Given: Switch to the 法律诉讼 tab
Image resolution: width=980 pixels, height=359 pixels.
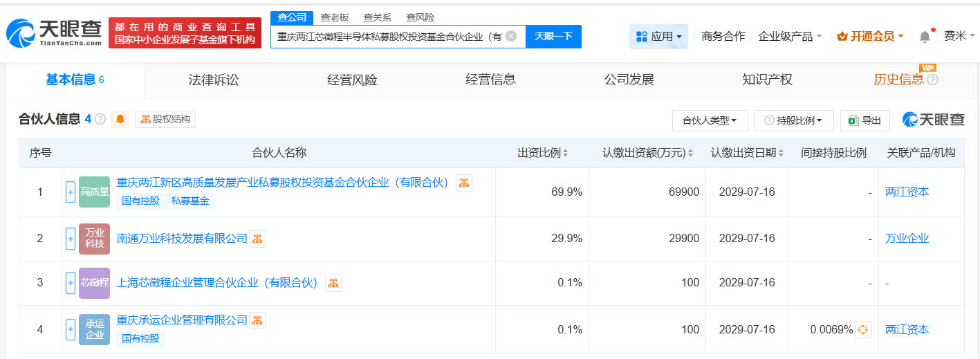Looking at the screenshot, I should tap(213, 80).
